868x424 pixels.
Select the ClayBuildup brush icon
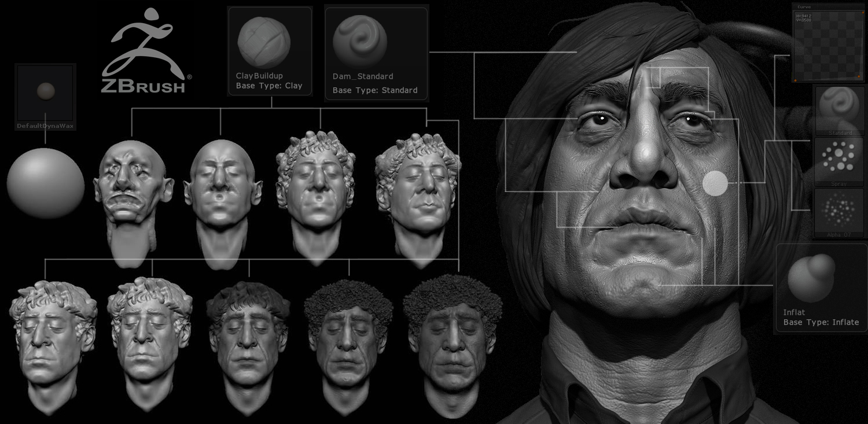point(264,41)
